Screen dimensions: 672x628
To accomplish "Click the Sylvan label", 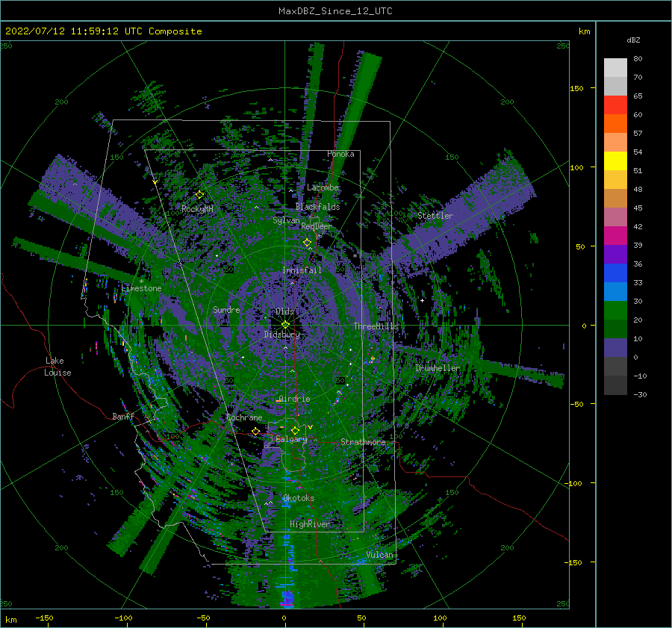I will pos(286,220).
